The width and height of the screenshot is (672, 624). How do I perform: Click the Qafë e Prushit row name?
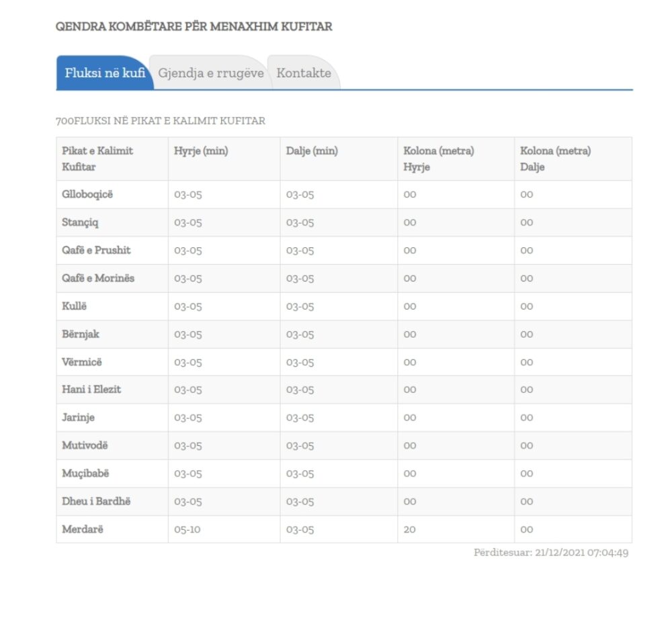click(96, 250)
